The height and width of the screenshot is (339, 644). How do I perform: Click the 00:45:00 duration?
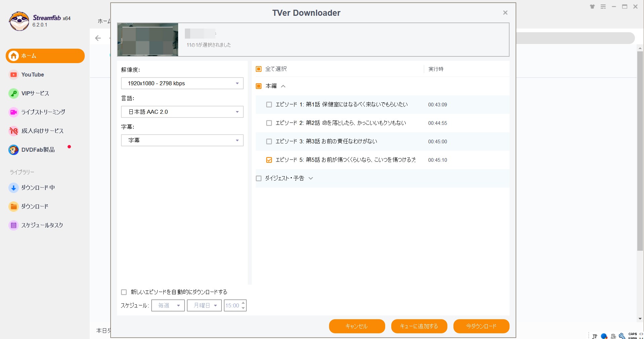point(438,142)
